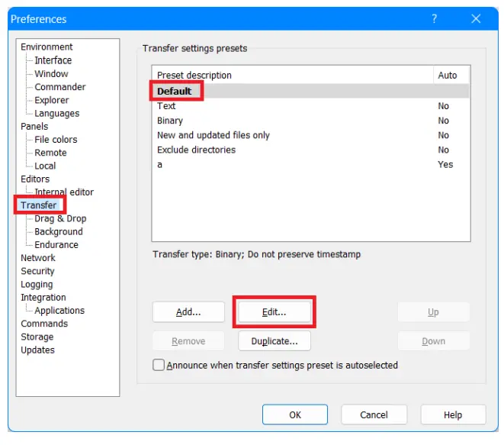504x445 pixels.
Task: Select the Languages page
Action: point(57,113)
